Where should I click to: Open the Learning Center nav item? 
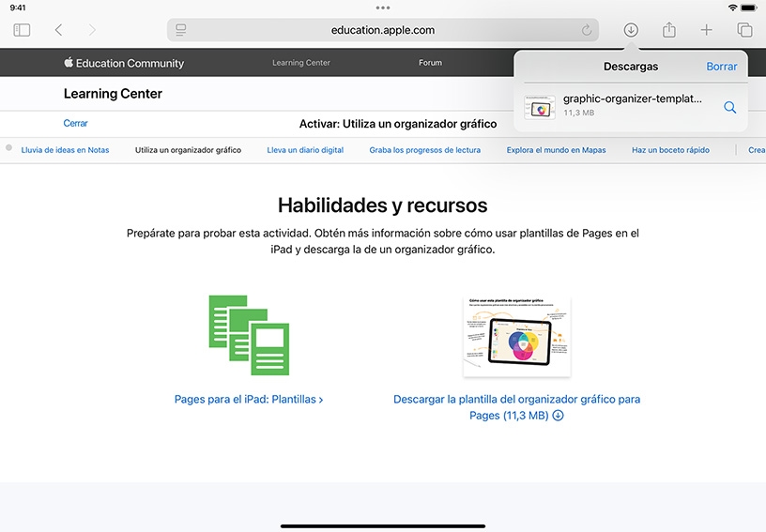pos(301,63)
